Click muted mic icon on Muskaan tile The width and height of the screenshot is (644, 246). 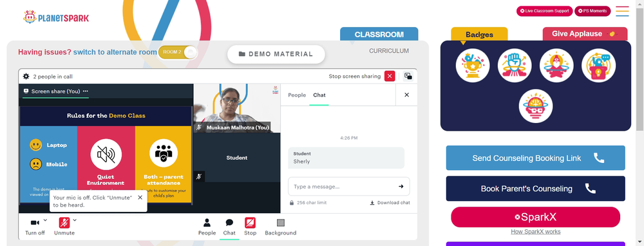click(x=199, y=128)
